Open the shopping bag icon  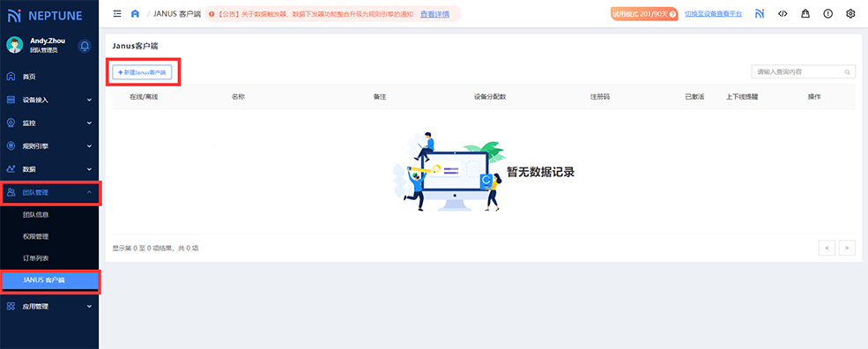(x=805, y=14)
